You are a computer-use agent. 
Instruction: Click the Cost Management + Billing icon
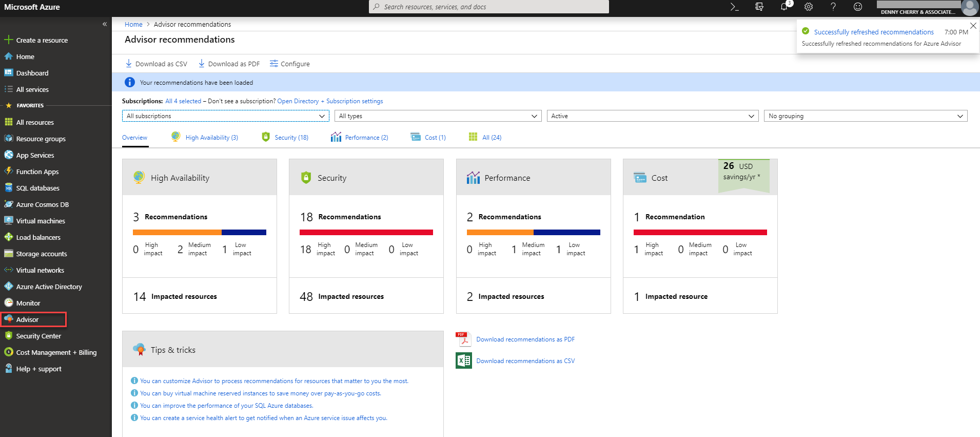coord(9,352)
